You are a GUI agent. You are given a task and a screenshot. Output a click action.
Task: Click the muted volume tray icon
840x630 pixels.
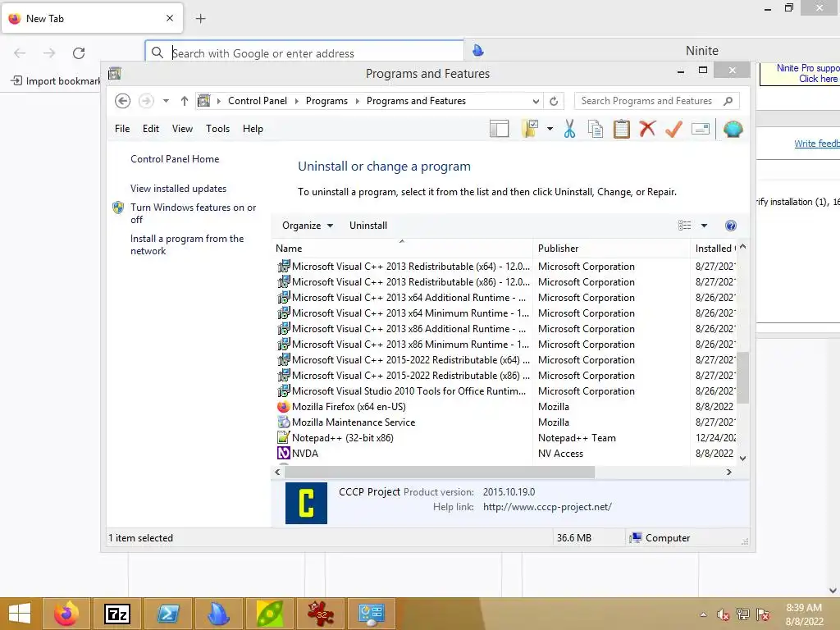(724, 614)
